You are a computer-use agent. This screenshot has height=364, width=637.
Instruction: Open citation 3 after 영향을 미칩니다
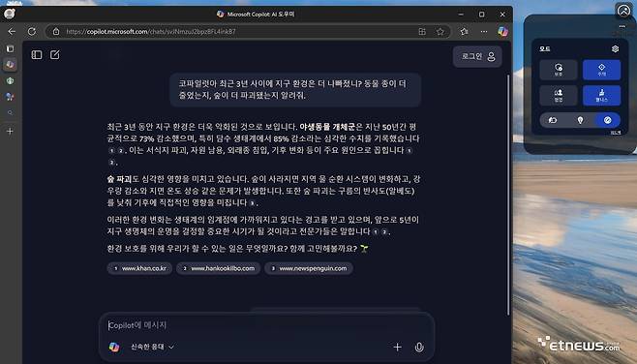pos(253,203)
